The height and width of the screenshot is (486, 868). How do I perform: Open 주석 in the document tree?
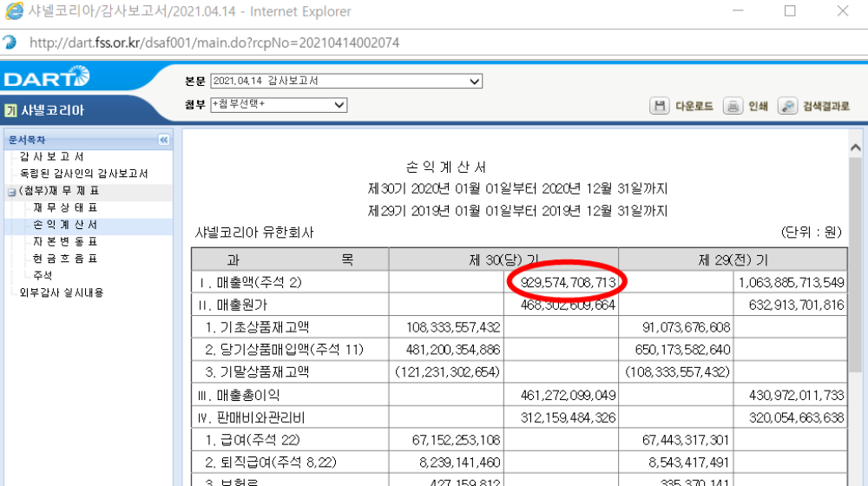43,275
